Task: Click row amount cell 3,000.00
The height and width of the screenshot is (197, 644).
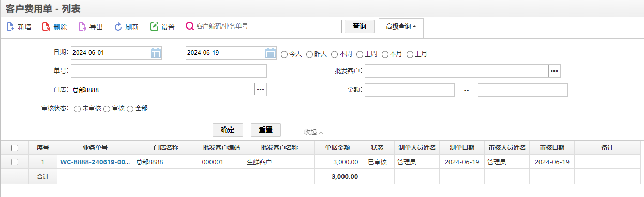Action: click(337, 162)
